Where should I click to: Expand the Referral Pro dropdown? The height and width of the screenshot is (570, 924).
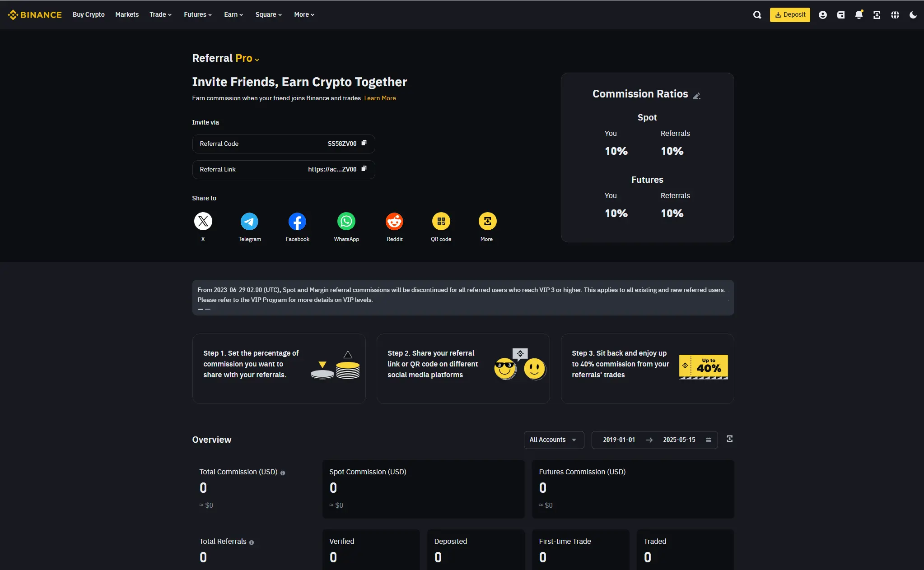click(x=257, y=60)
